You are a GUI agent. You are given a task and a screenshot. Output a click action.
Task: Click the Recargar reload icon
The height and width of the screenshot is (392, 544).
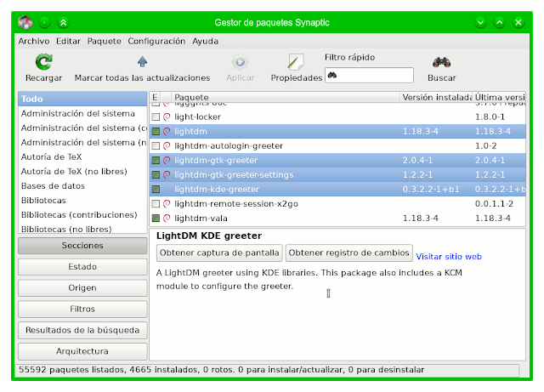(x=43, y=62)
